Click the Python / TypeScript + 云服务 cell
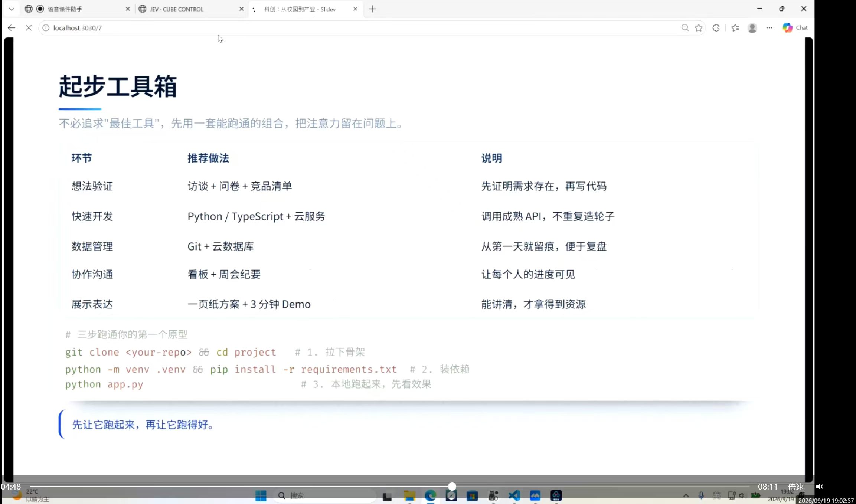The height and width of the screenshot is (504, 856). (257, 216)
